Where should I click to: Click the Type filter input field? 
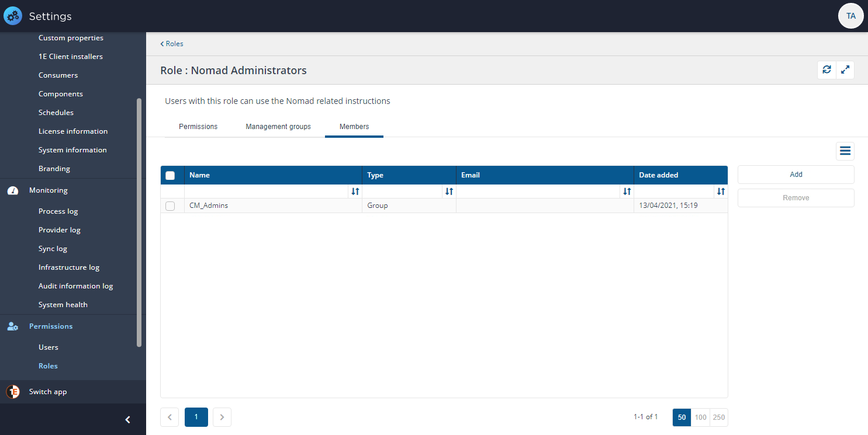pos(402,192)
